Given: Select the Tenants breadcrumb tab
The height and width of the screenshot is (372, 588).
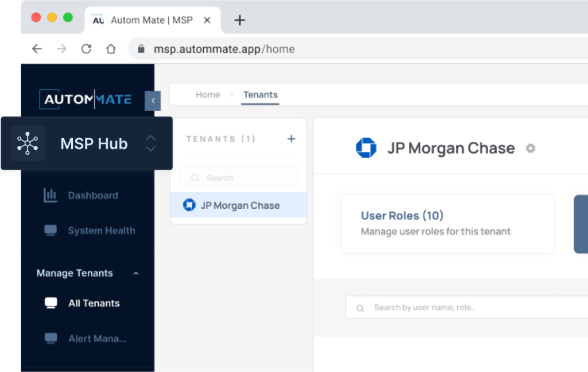Looking at the screenshot, I should [x=260, y=95].
